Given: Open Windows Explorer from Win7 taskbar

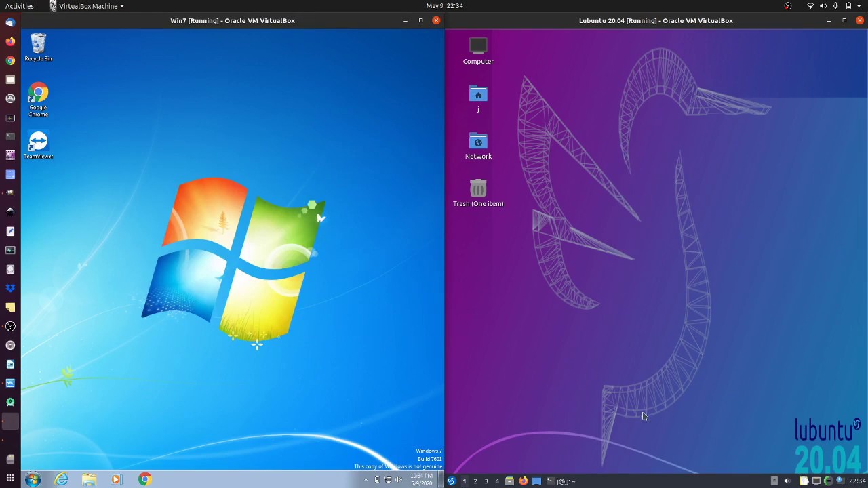Looking at the screenshot, I should pos(89,479).
